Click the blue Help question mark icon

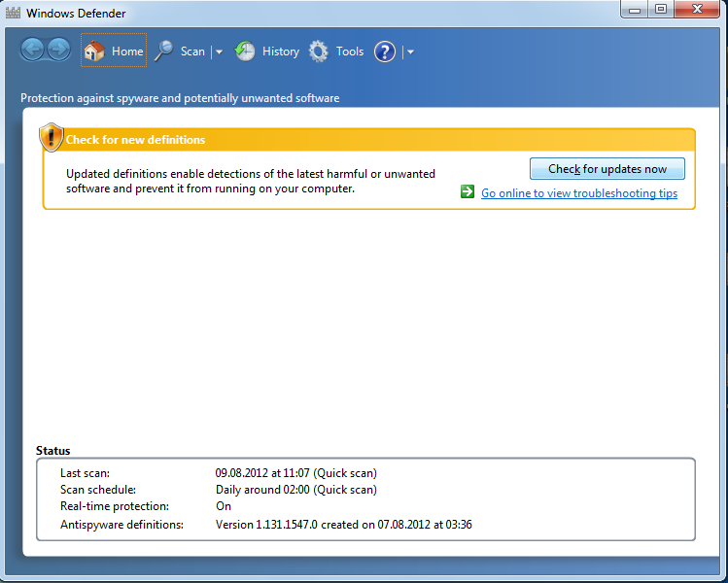tap(385, 51)
